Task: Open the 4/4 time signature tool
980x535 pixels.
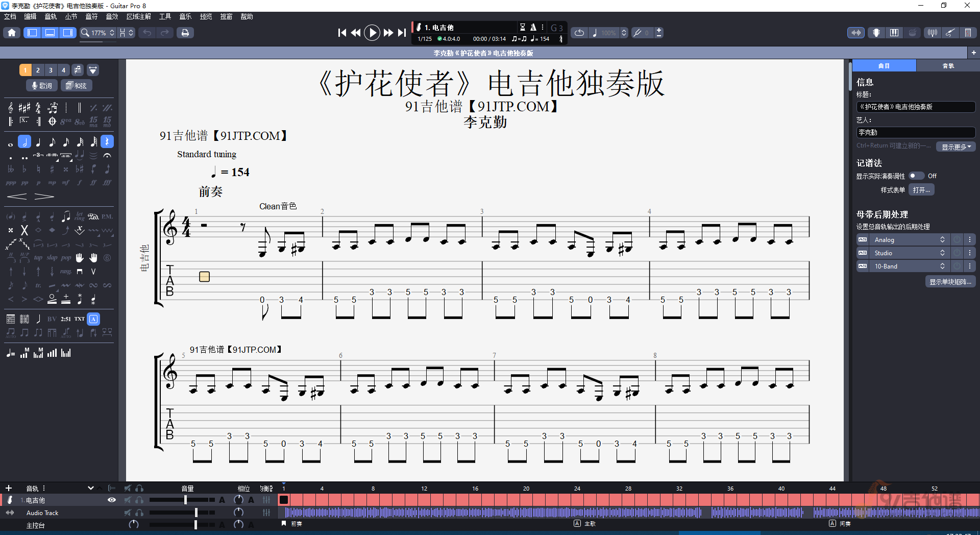Action: point(38,108)
